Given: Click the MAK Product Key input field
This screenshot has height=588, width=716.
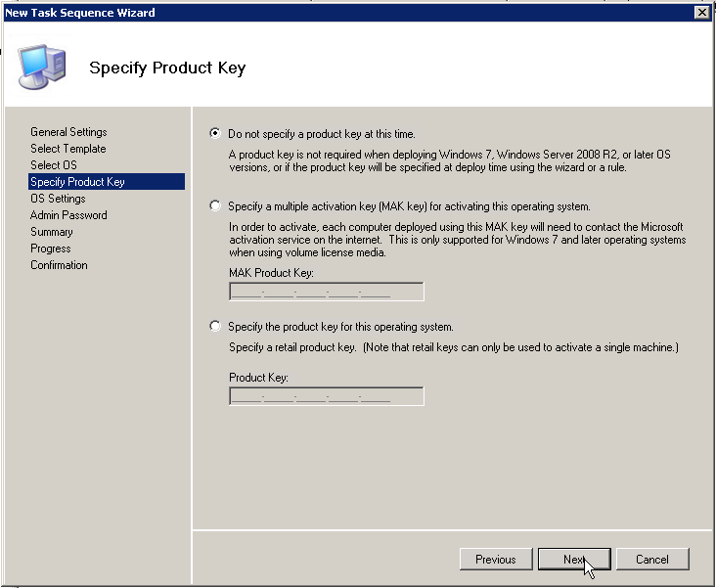Looking at the screenshot, I should point(326,292).
